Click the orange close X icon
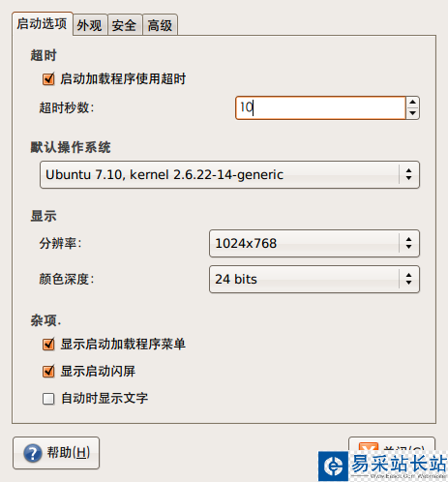 (369, 447)
